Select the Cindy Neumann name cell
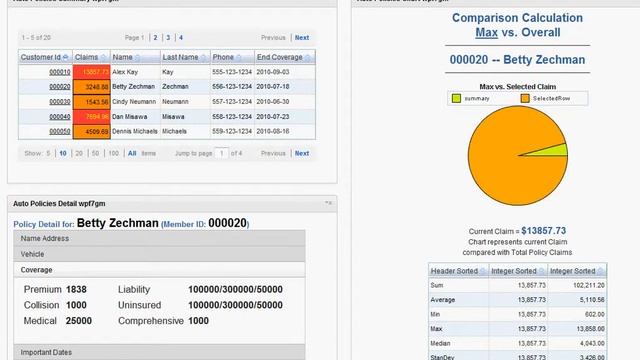This screenshot has height=360, width=640. [135, 102]
